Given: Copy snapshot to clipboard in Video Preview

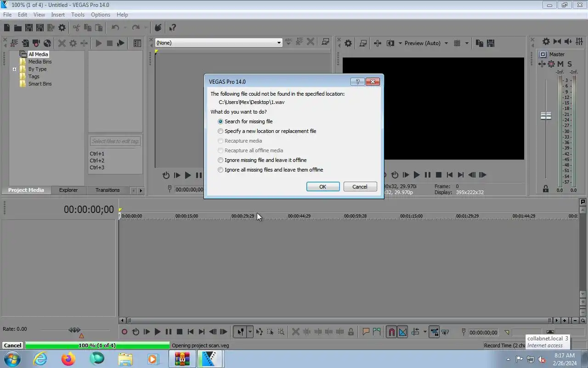Looking at the screenshot, I should (480, 43).
